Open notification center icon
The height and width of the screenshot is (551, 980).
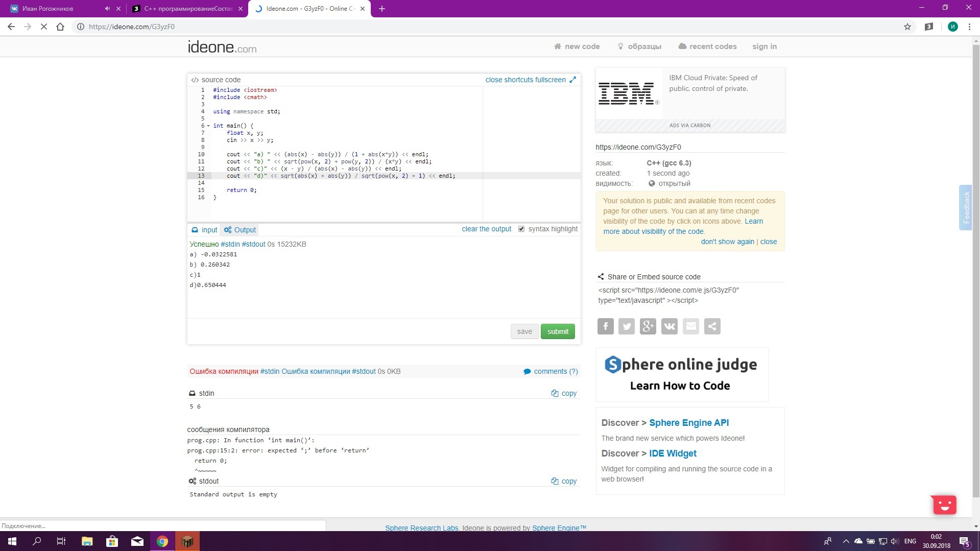965,541
